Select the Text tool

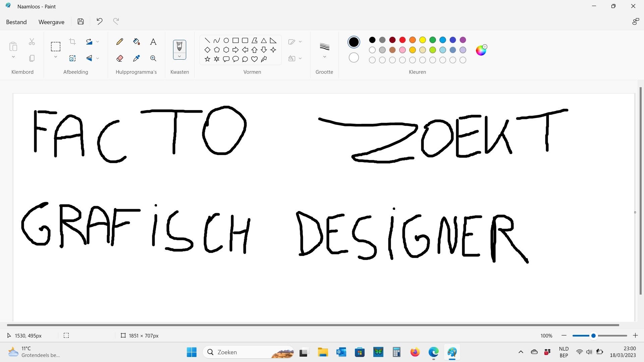point(153,42)
